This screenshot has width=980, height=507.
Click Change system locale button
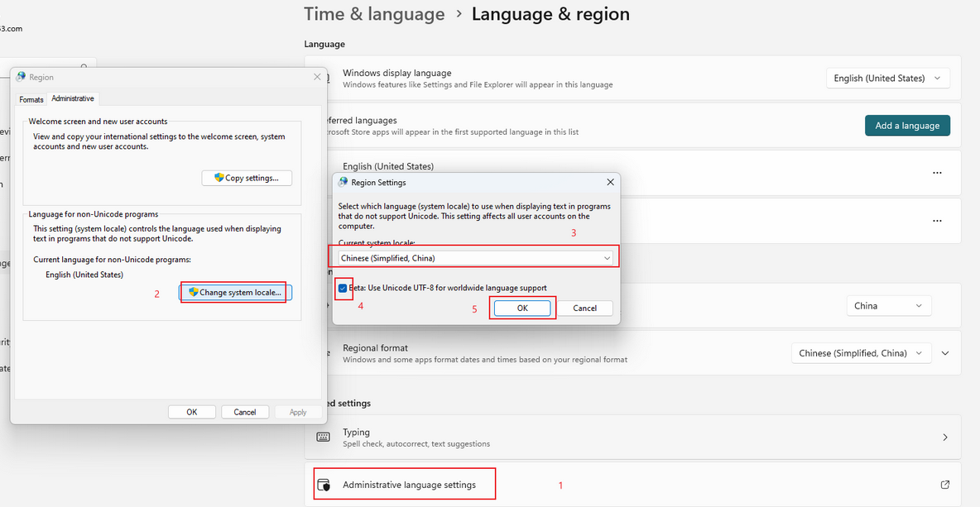tap(236, 292)
